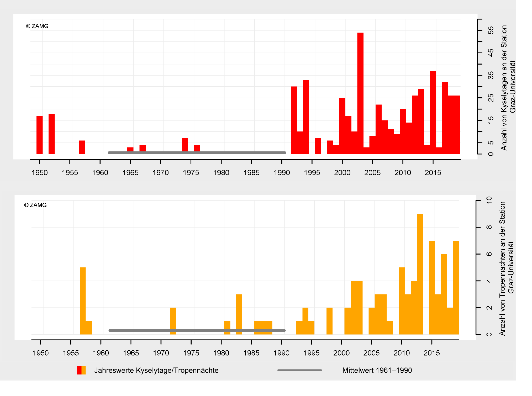Click the 1975 x-axis label on bottom chart
This screenshot has width=532, height=396.
[x=191, y=353]
